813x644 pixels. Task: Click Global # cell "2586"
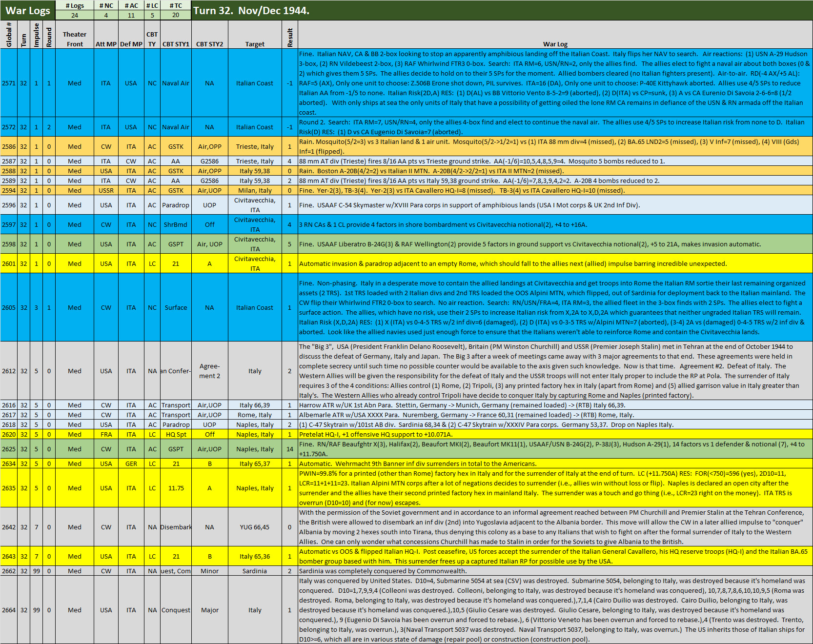(9, 146)
